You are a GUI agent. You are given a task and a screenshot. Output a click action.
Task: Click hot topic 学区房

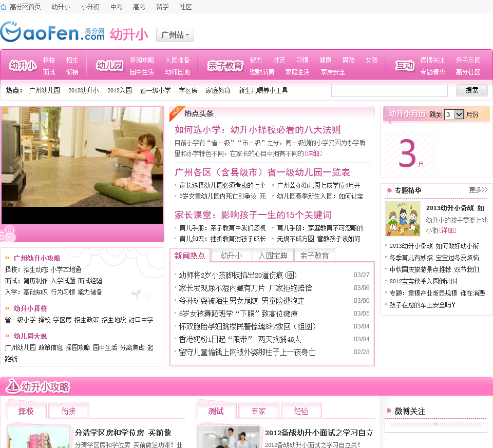pyautogui.click(x=188, y=90)
